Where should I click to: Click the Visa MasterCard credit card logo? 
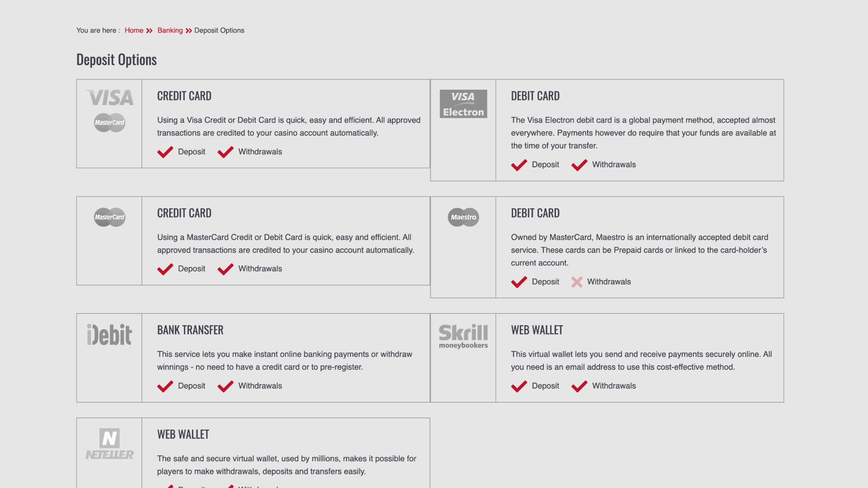(x=109, y=110)
